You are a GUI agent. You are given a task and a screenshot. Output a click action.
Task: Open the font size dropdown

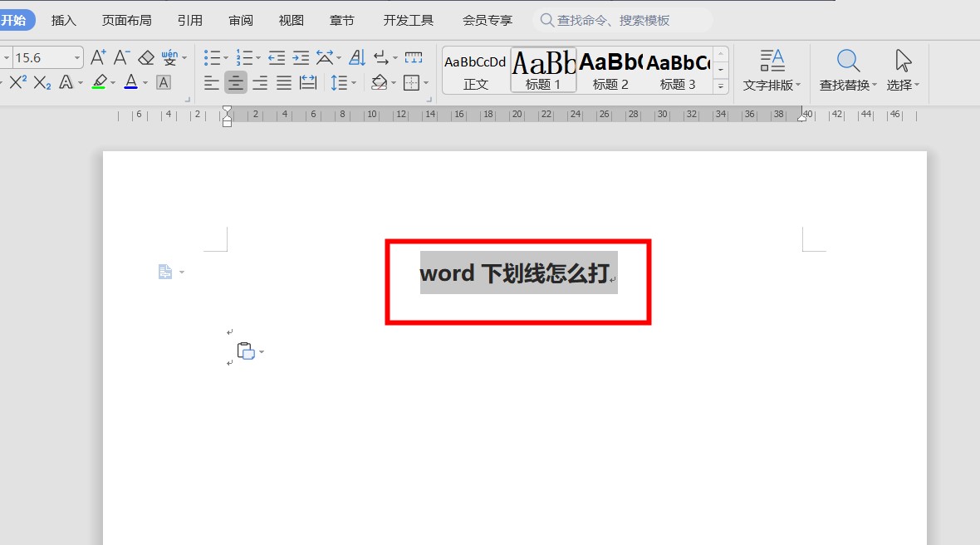pos(78,57)
